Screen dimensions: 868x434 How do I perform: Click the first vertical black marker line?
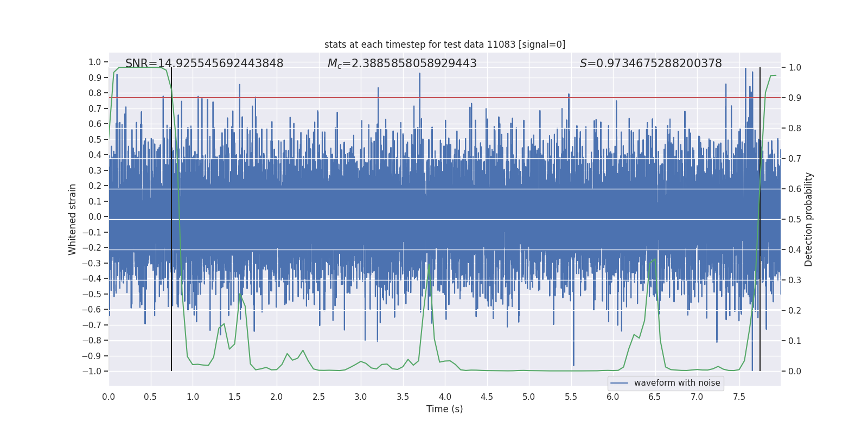click(x=171, y=219)
